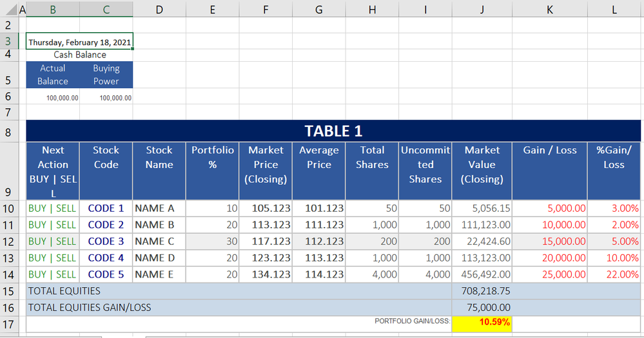Select percent gain 22.00%
This screenshot has height=338, width=644.
[x=614, y=274]
